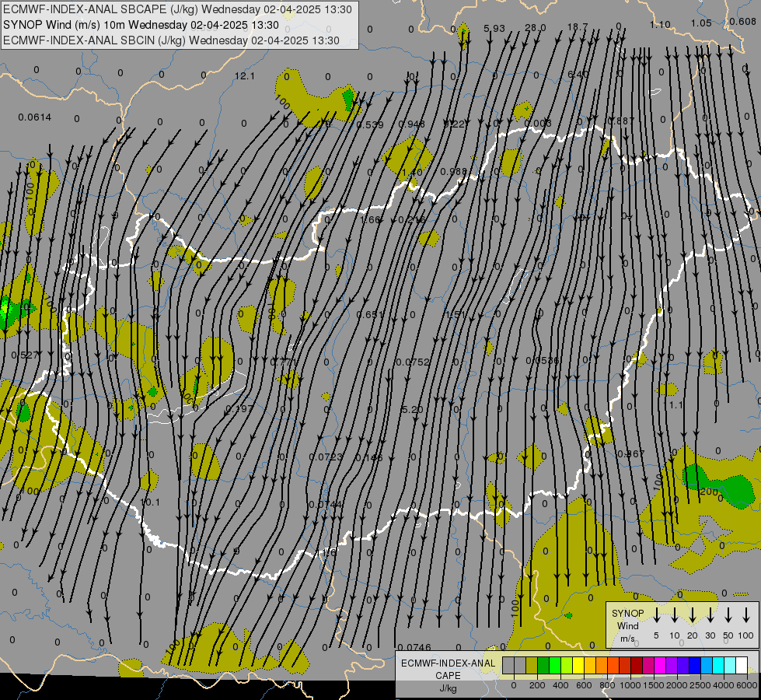Select the SBCIN title line

pyautogui.click(x=171, y=40)
